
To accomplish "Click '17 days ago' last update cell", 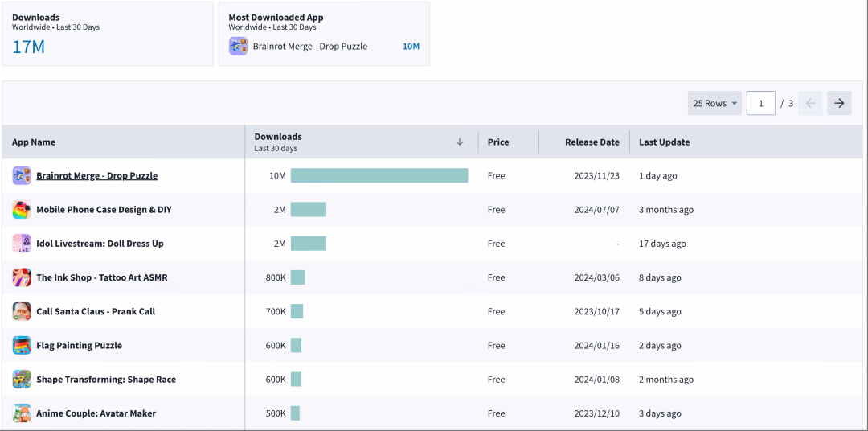I will click(662, 244).
